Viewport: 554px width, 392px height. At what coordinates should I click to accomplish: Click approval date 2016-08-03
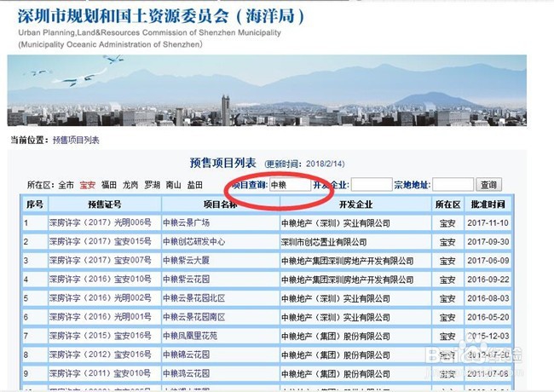(488, 298)
